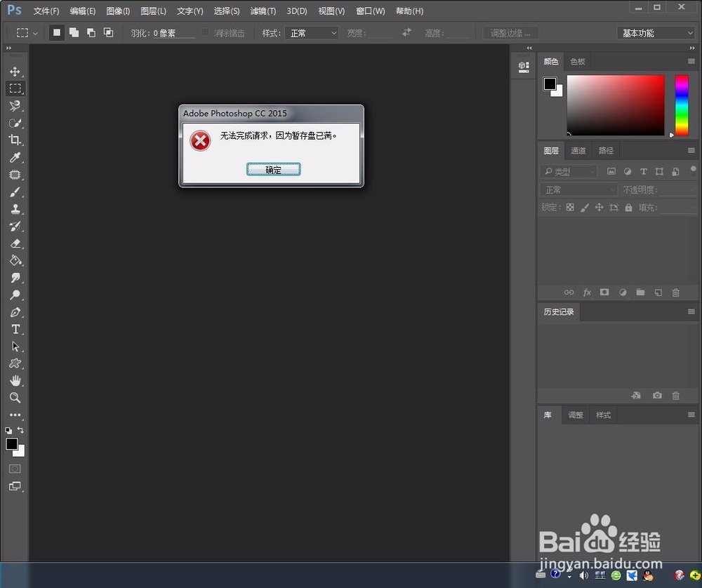The image size is (702, 588).
Task: Select the Healing Brush tool
Action: coord(15,175)
